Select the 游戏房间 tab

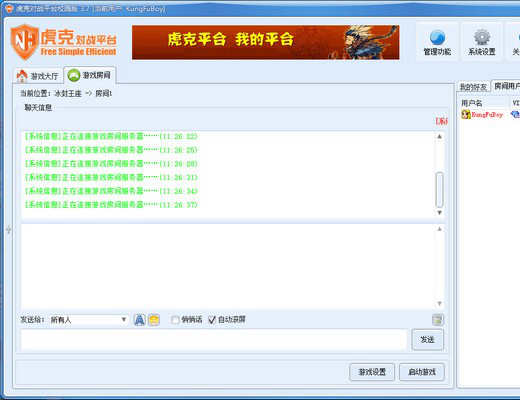point(90,75)
